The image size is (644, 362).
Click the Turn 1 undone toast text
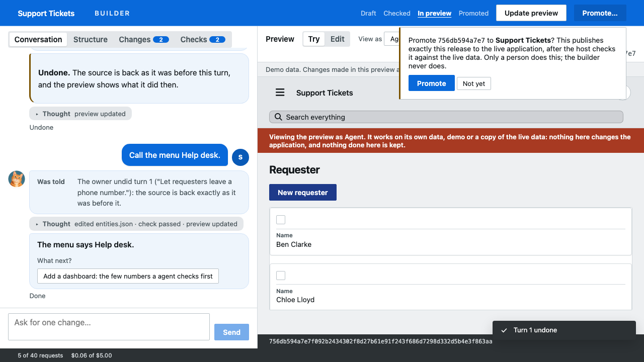coord(535,330)
